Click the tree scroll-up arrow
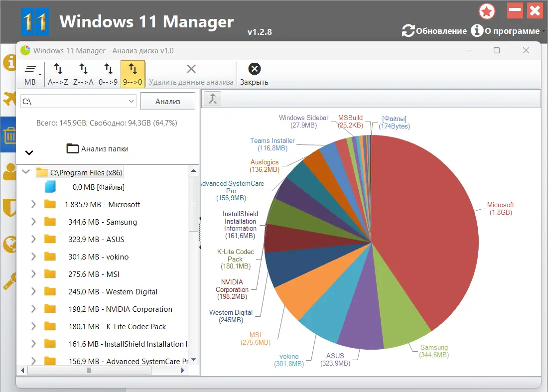Screen dimensions: 548x392 click(x=194, y=170)
